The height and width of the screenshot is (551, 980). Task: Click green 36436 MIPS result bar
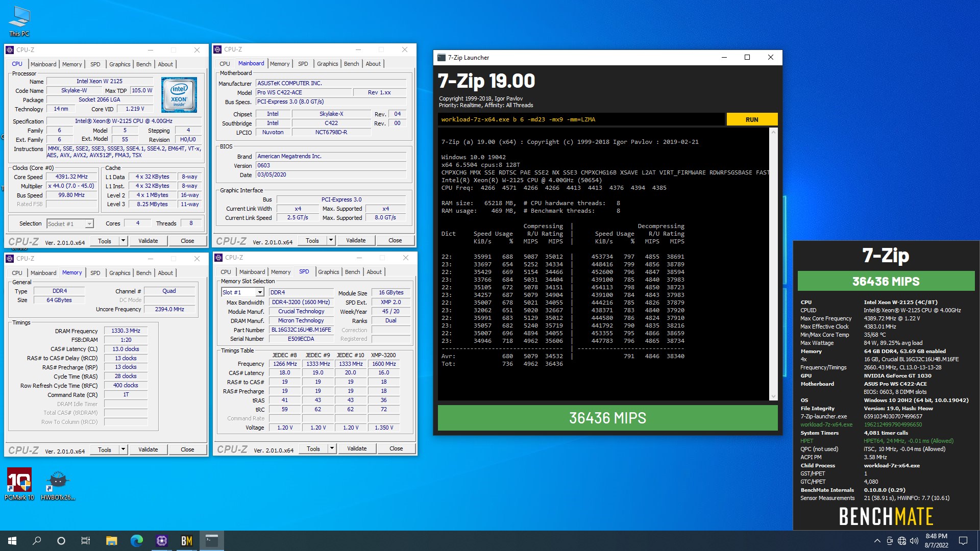tap(607, 418)
